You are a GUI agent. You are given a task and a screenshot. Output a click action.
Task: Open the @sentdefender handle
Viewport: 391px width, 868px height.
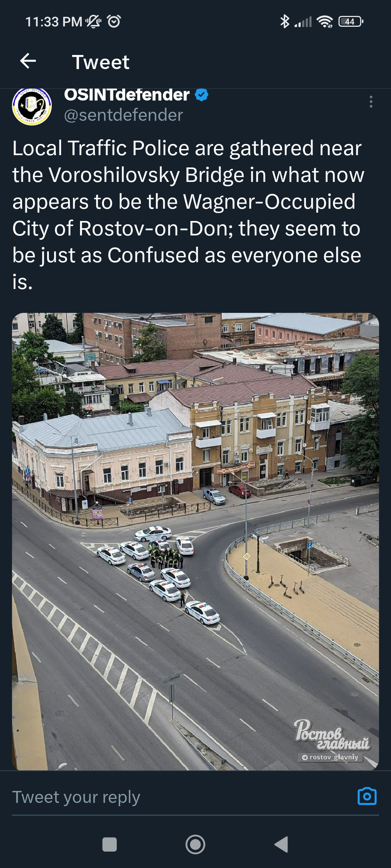coord(123,115)
